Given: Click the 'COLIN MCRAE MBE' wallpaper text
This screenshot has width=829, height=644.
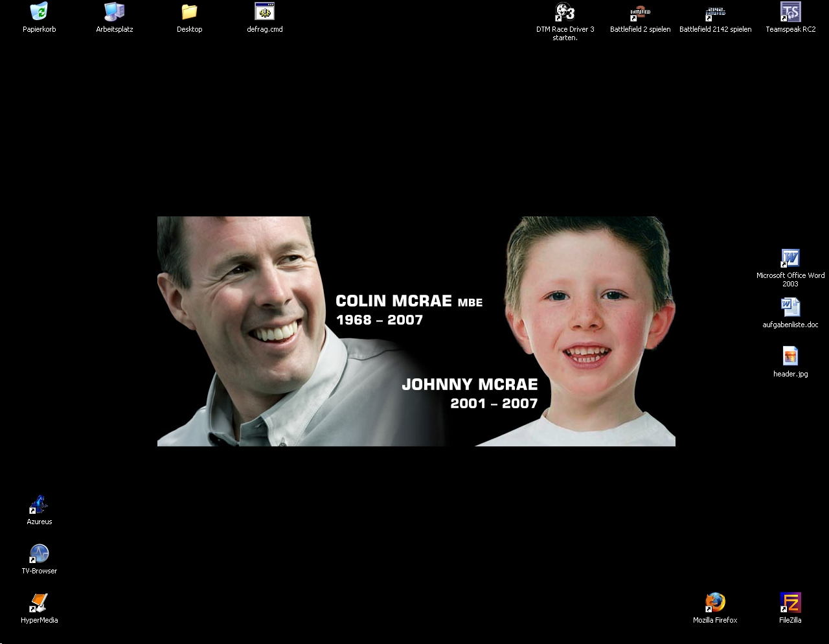Looking at the screenshot, I should (409, 301).
